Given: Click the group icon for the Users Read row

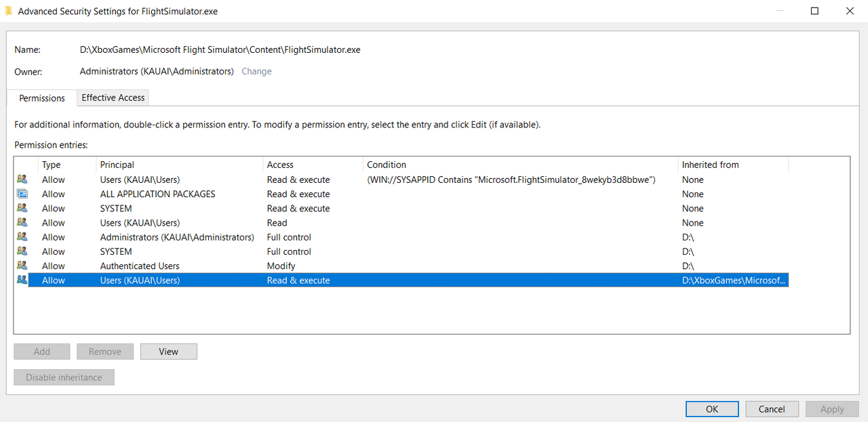Looking at the screenshot, I should (x=22, y=222).
